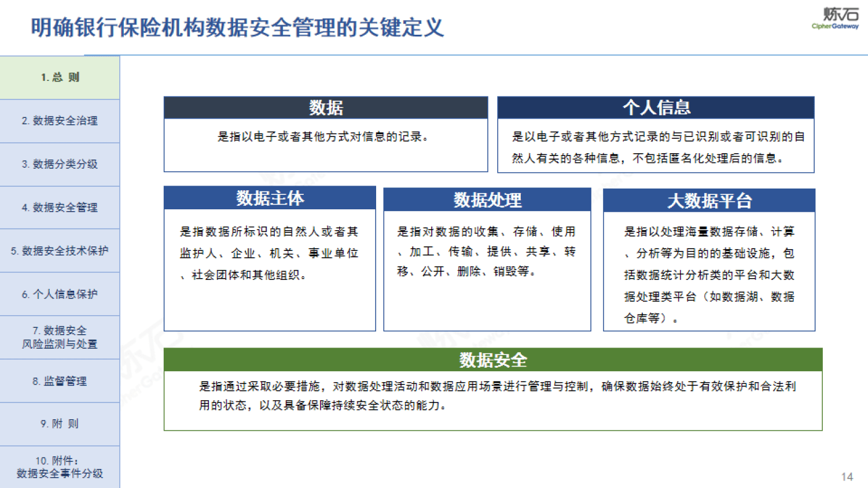The height and width of the screenshot is (488, 868).
Task: Expand the 7. 数据安全风险监测与处置 section
Action: 60,336
